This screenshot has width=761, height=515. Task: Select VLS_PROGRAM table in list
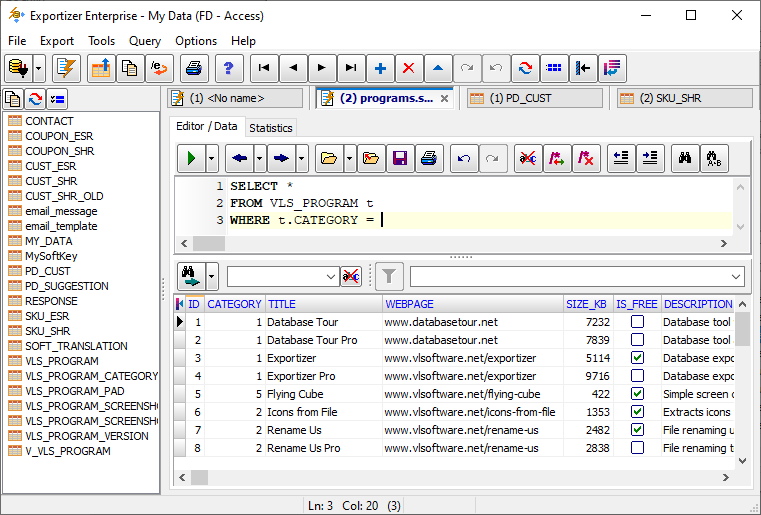(x=62, y=361)
